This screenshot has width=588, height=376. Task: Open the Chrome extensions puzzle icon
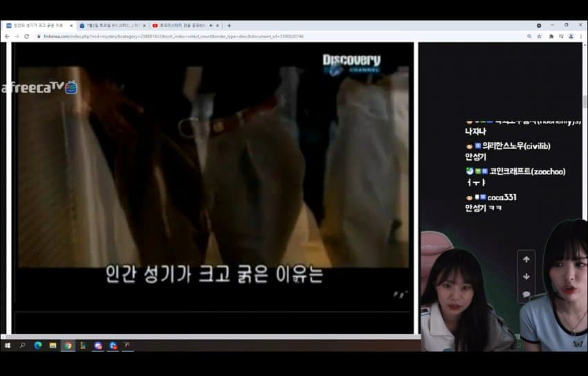(x=551, y=37)
